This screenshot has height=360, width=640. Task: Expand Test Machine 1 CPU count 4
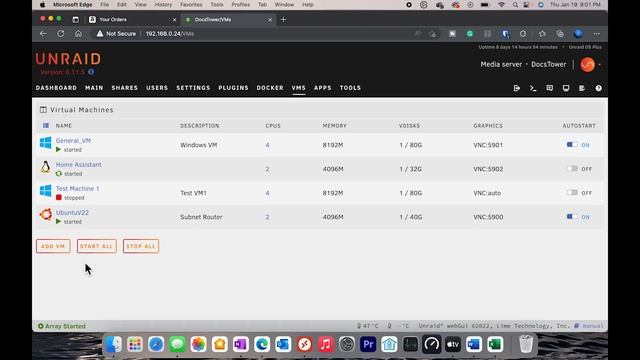(267, 193)
